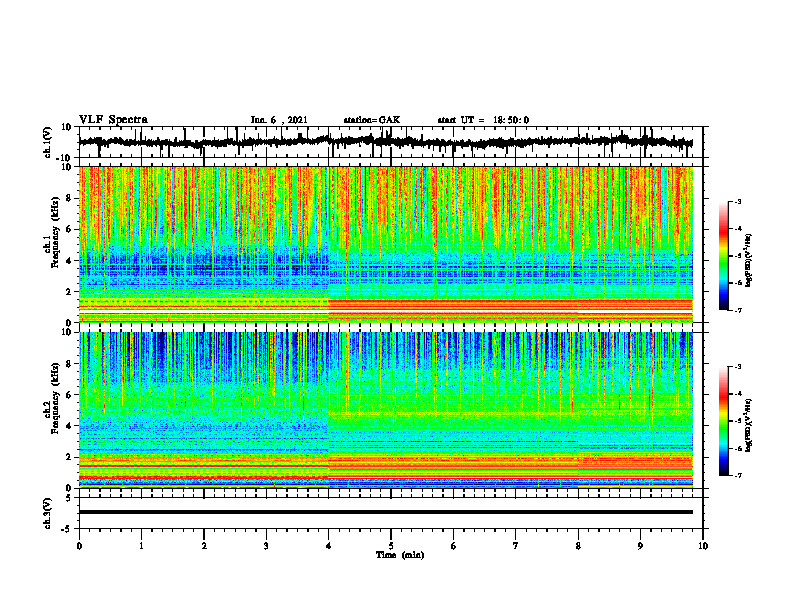Click the time axis tick label "8"
This screenshot has width=792, height=612.
tap(578, 546)
